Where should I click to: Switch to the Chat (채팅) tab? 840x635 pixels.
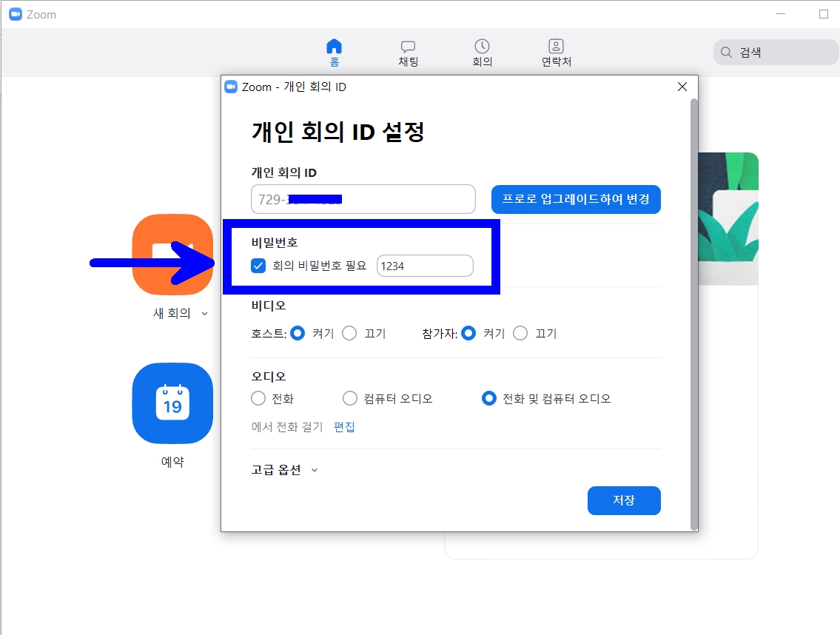point(409,53)
